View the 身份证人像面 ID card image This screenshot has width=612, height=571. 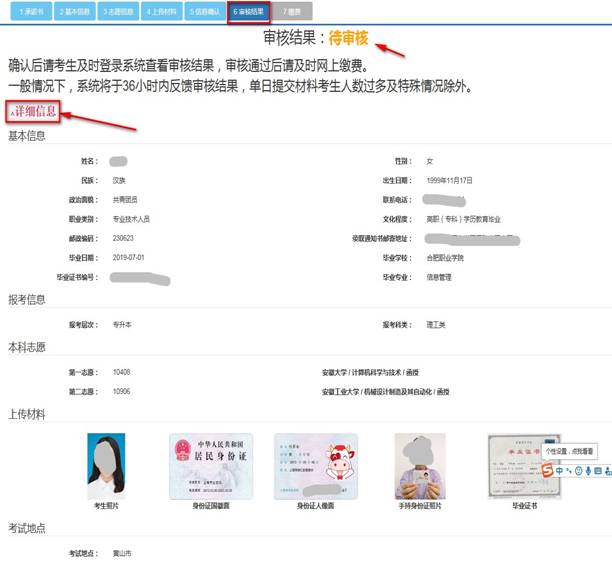point(315,466)
